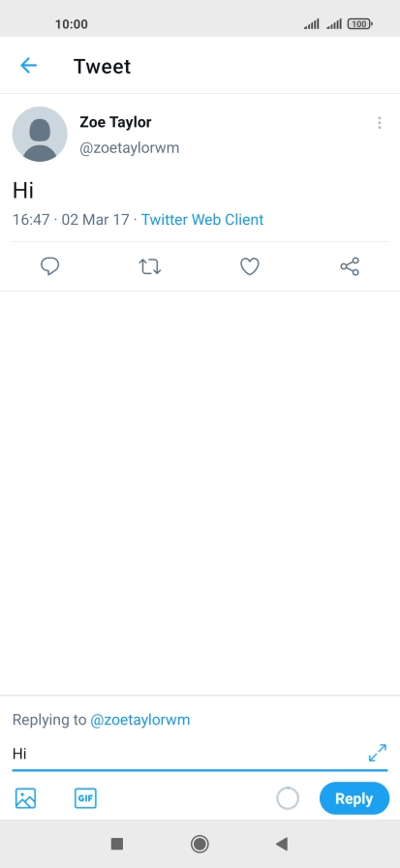This screenshot has height=868, width=400.
Task: Focus the reply text field containing Hi
Action: [x=188, y=754]
